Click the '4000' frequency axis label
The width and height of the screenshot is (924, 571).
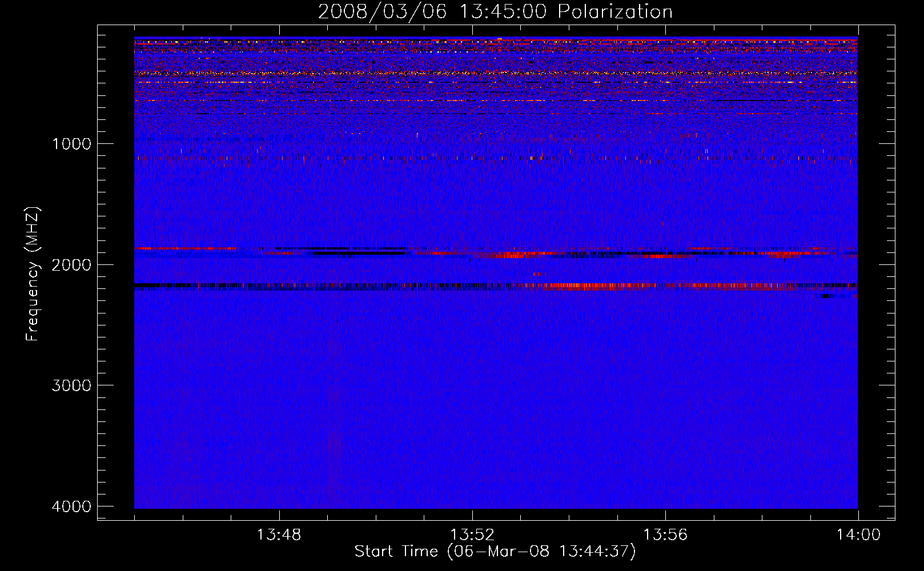click(71, 506)
